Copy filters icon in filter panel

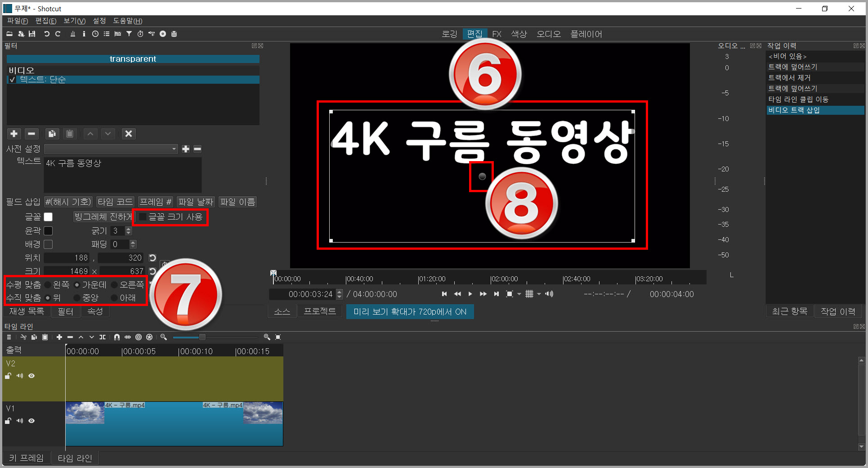(52, 134)
